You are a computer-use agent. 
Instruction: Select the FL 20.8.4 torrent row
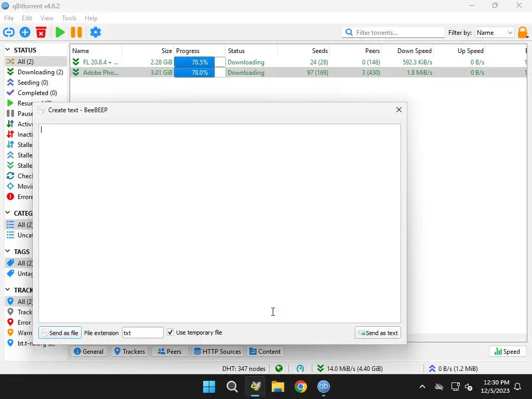[299, 62]
